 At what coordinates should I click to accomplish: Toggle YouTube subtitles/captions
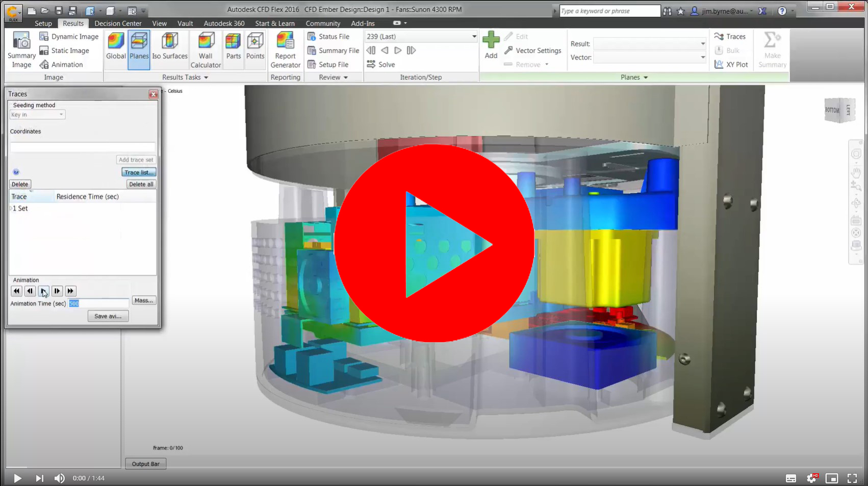[x=791, y=478]
